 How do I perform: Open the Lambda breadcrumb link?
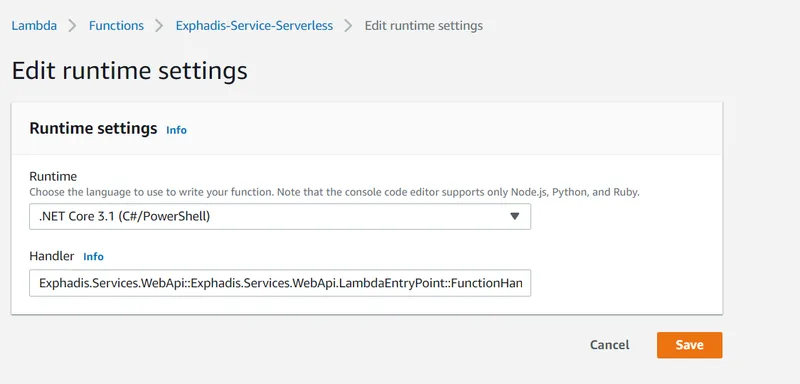click(34, 25)
